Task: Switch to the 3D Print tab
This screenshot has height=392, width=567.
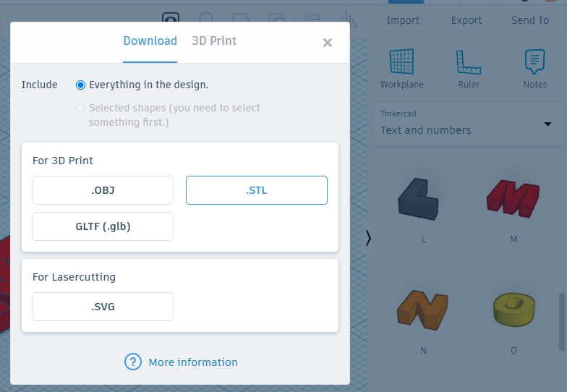Action: 214,41
